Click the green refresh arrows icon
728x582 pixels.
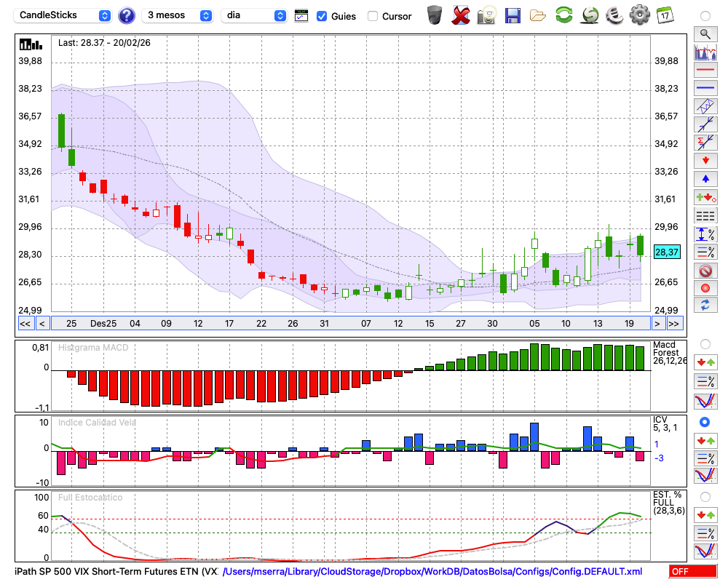[x=563, y=15]
